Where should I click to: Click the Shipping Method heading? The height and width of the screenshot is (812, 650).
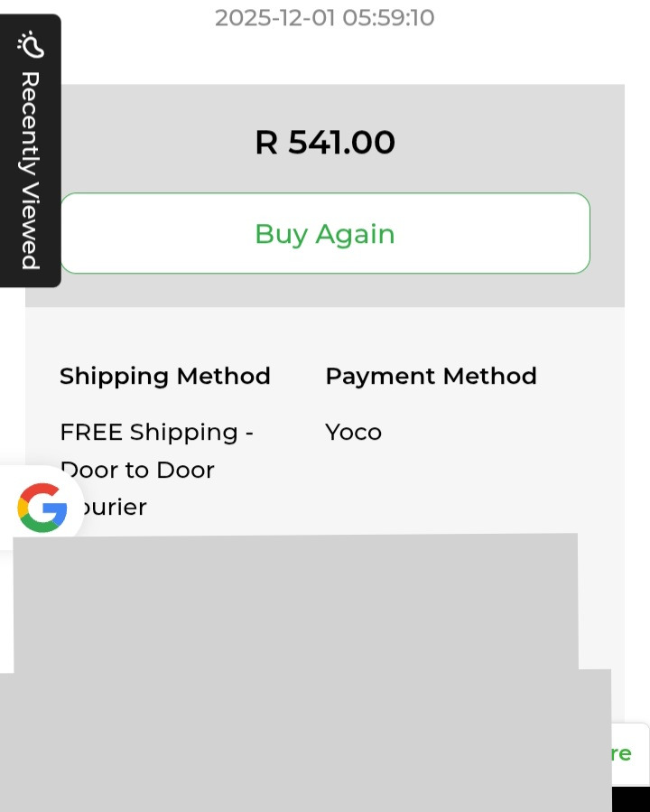165,376
